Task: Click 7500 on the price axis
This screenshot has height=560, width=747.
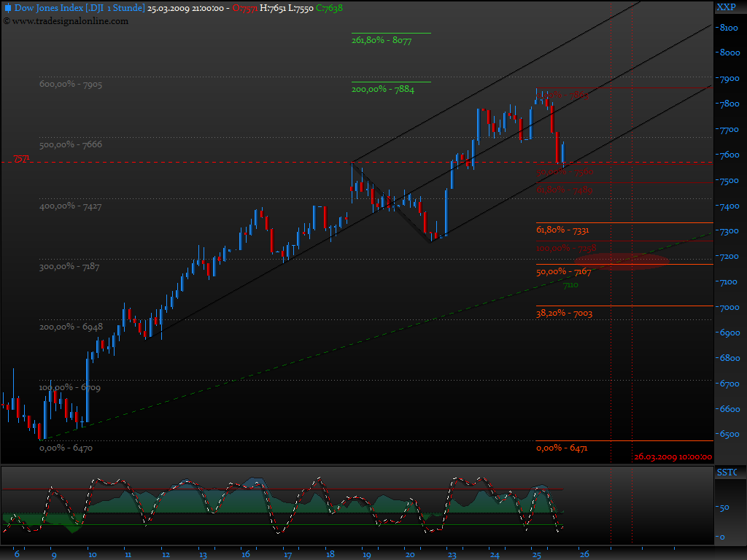Action: (x=729, y=181)
